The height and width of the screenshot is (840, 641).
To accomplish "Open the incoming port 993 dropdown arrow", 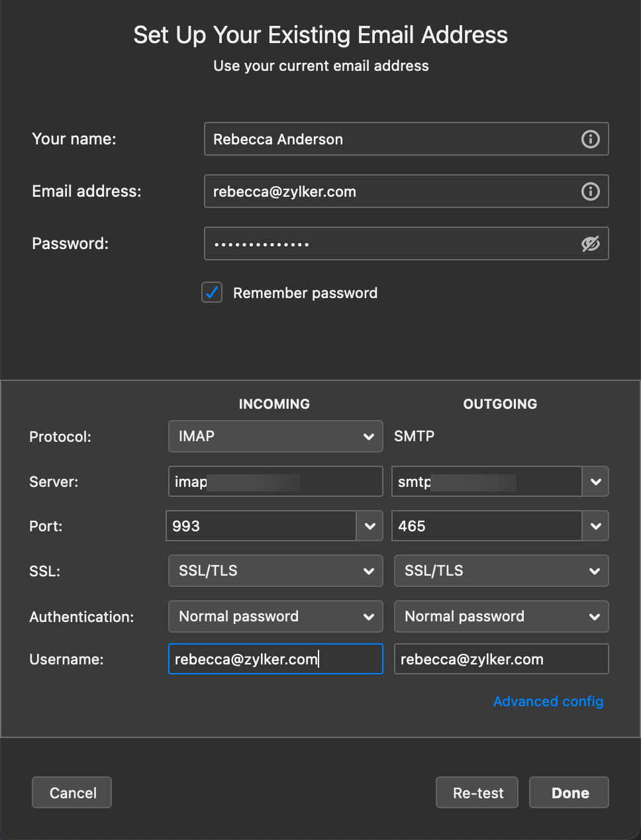I will (370, 527).
